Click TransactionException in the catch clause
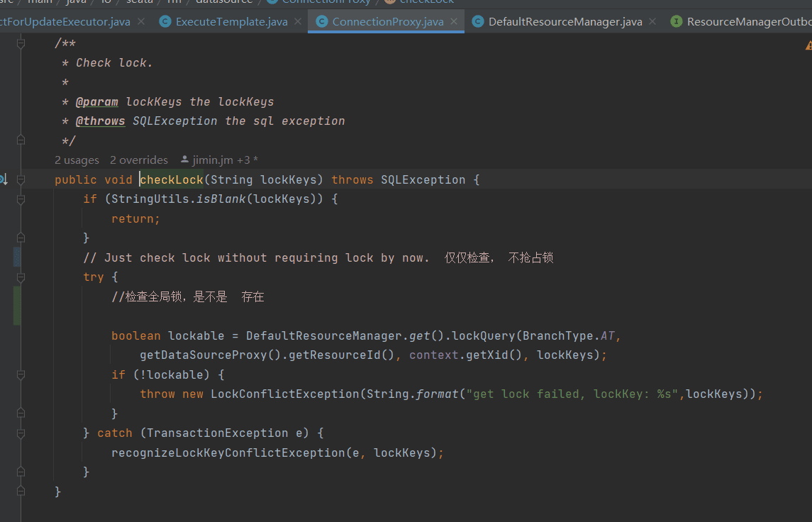Viewport: 812px width, 522px height. tap(218, 433)
